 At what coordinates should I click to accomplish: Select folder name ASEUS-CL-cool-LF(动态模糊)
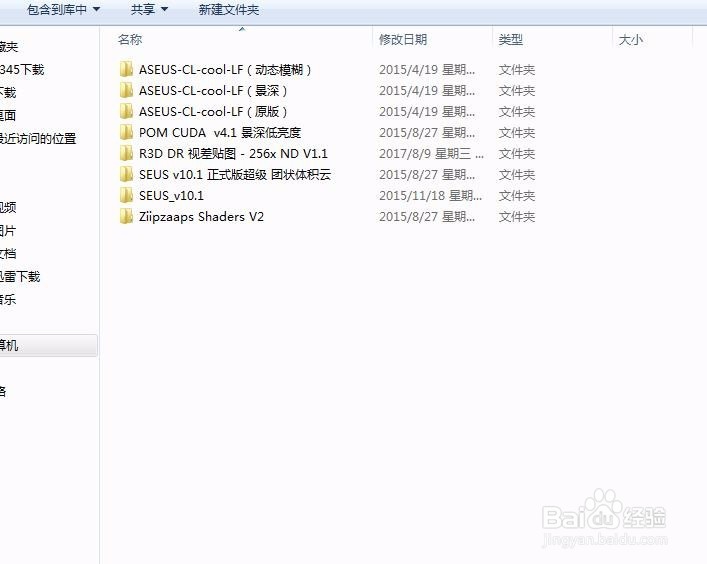[225, 70]
